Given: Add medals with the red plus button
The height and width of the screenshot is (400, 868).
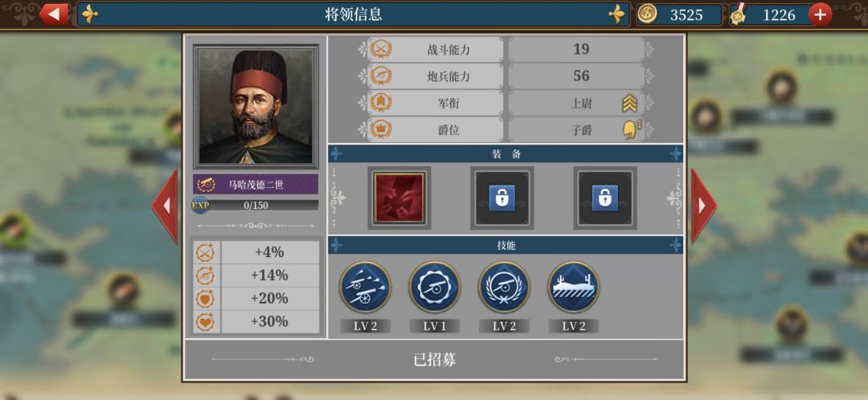Looking at the screenshot, I should 820,15.
